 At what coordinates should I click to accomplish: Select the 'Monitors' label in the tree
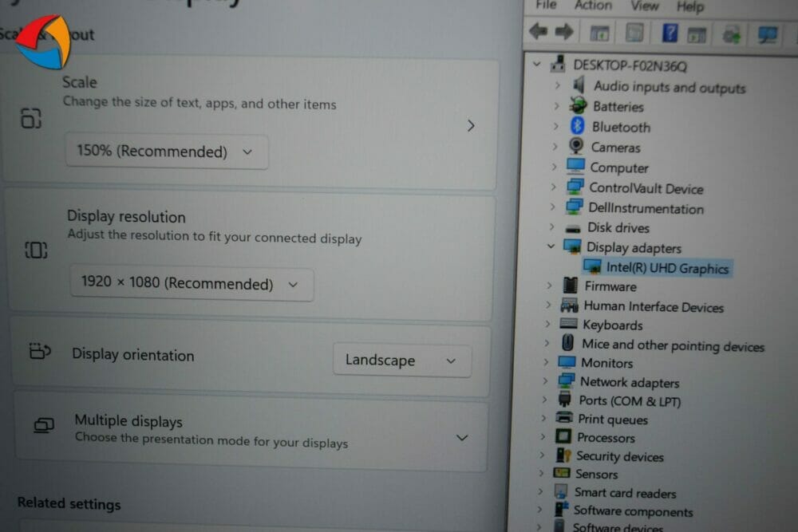tap(606, 363)
